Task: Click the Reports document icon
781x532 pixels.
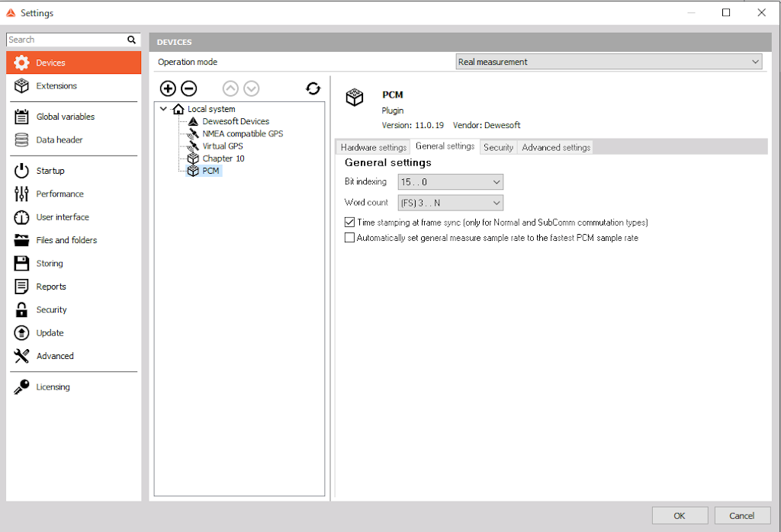Action: pos(21,287)
